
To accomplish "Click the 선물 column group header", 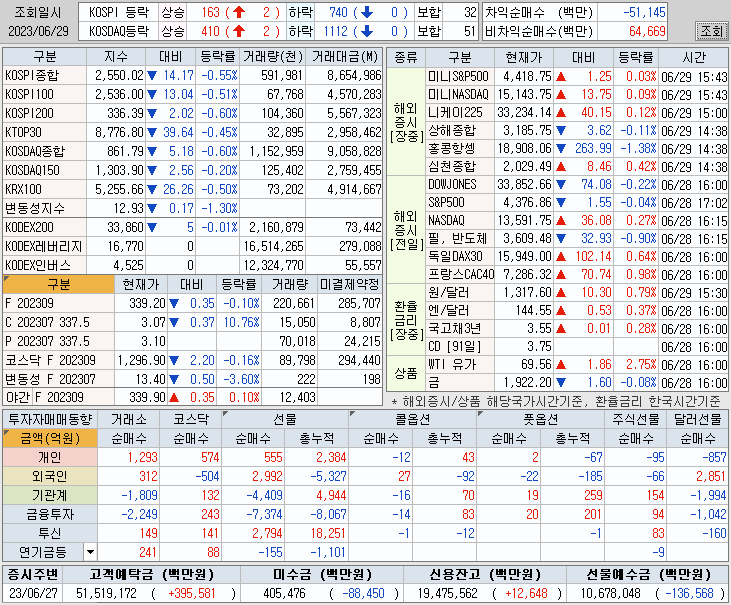I will 285,419.
